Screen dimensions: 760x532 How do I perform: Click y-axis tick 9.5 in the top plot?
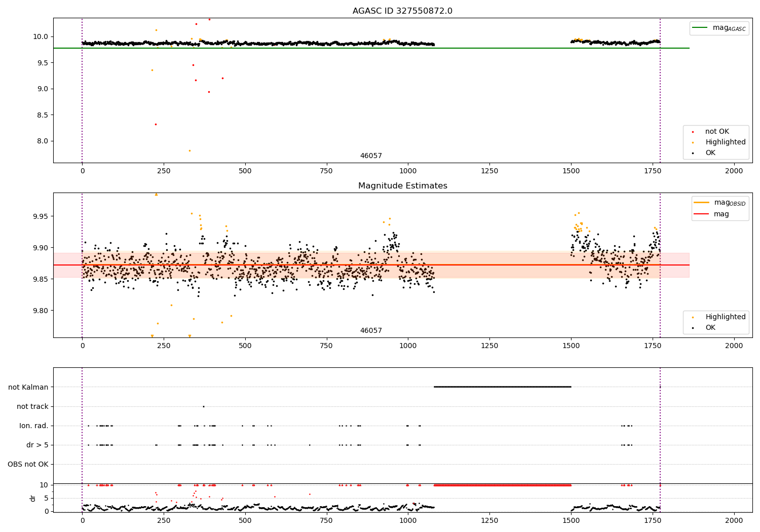[x=43, y=63]
